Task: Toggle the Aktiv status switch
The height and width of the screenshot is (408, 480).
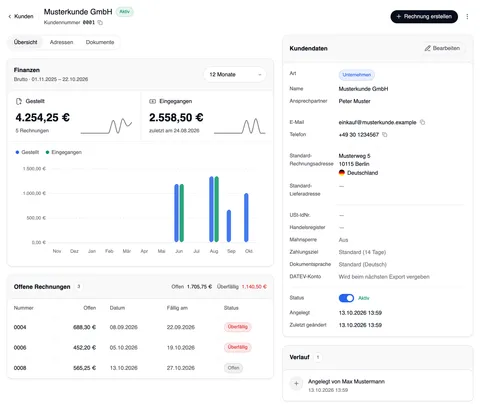Action: (x=346, y=298)
